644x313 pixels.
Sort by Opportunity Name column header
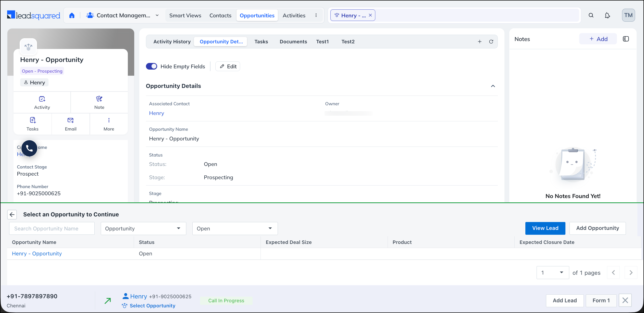34,242
